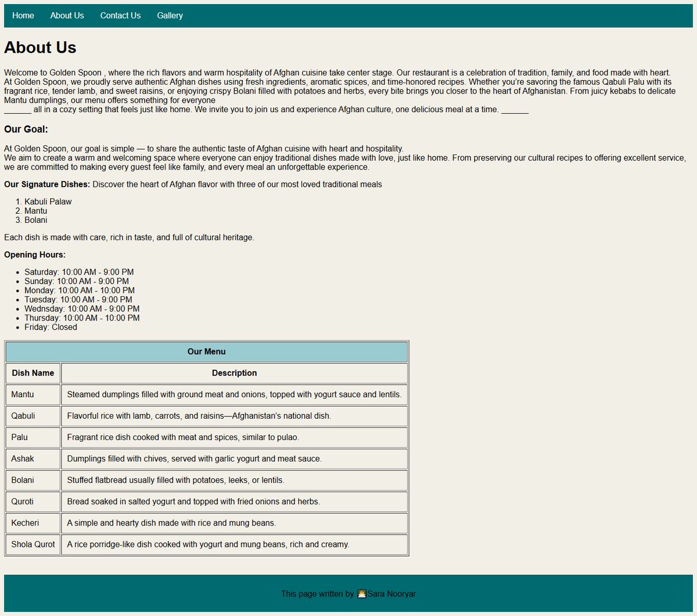Select Mantu in the signature dishes list
The height and width of the screenshot is (616, 697).
point(36,211)
